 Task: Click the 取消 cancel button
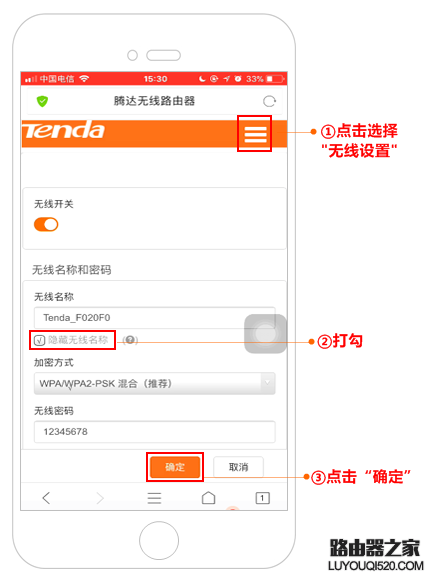(238, 467)
